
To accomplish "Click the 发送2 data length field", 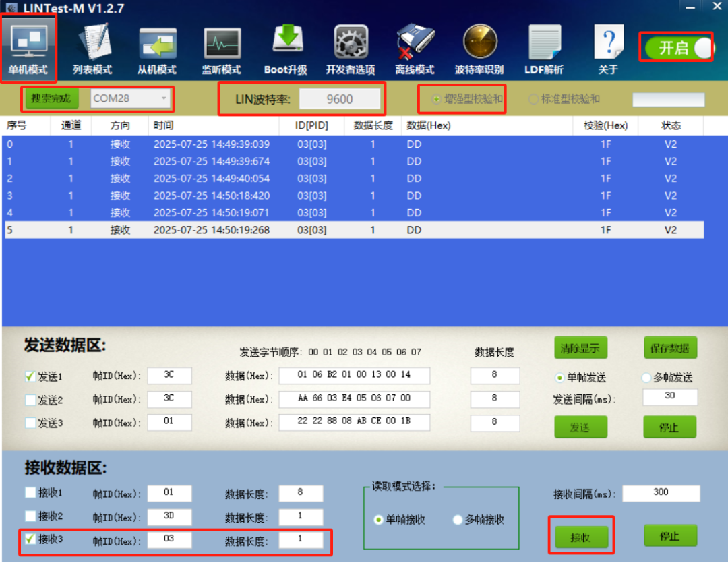I will click(x=495, y=398).
